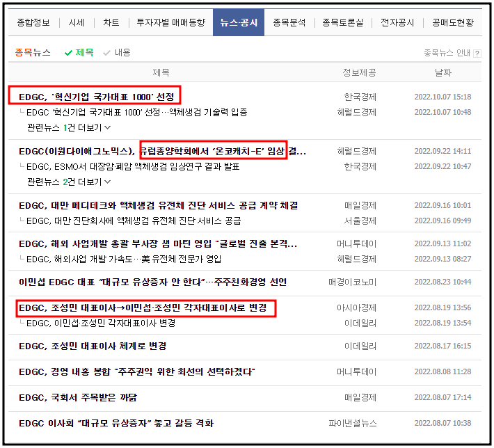The height and width of the screenshot is (448, 494).
Task: Open headline 해외 사업개발 총괄 부사장 샘 마틴
Action: [158, 243]
